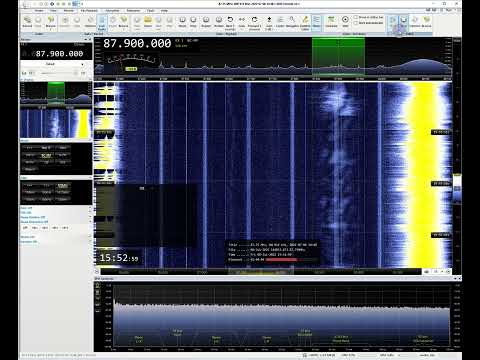Click the highlighted filter bandwidth button
Image resolution: width=480 pixels, height=360 pixels.
click(x=63, y=185)
